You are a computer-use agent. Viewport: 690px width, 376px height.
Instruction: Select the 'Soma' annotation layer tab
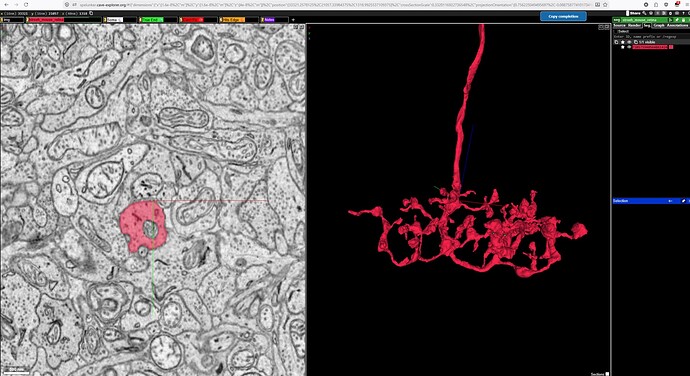pyautogui.click(x=120, y=20)
